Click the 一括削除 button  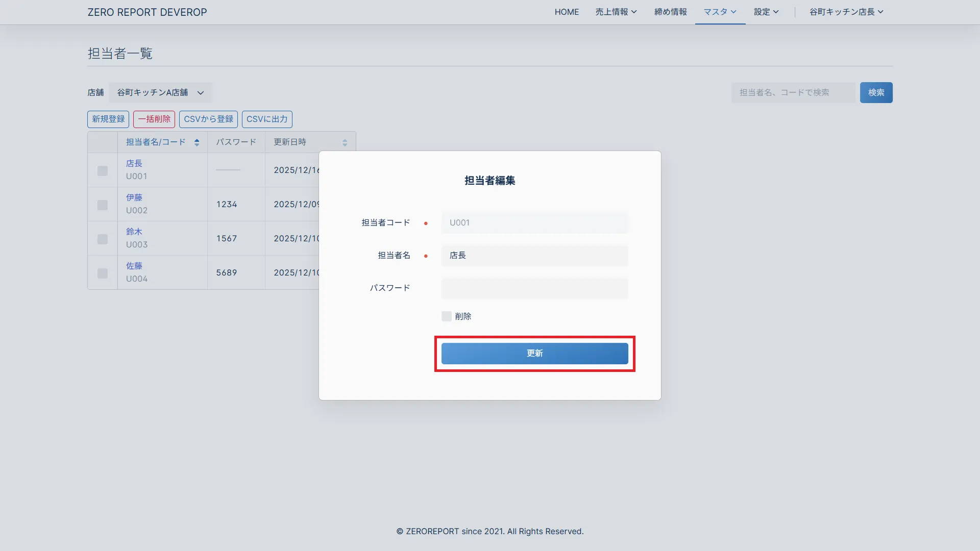[154, 119]
